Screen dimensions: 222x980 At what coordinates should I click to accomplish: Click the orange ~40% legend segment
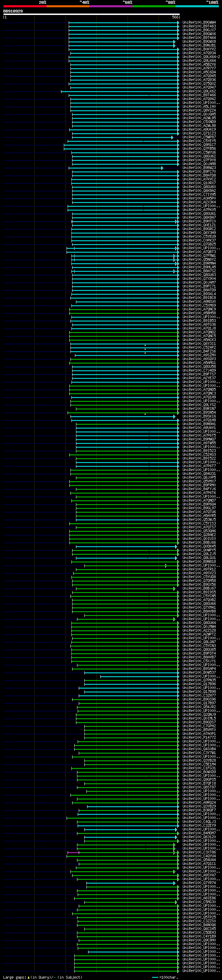coord(68,6)
